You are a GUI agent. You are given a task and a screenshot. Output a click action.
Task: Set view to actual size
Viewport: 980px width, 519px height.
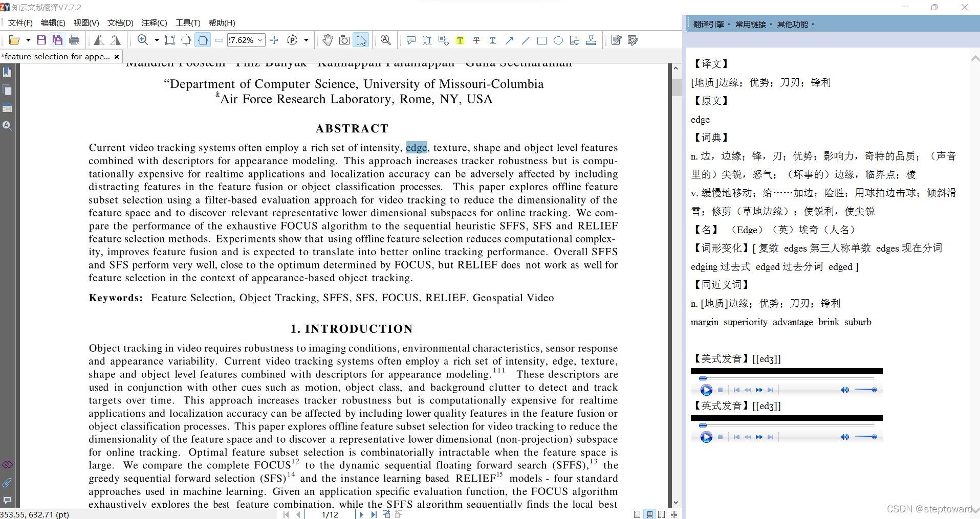(x=170, y=40)
